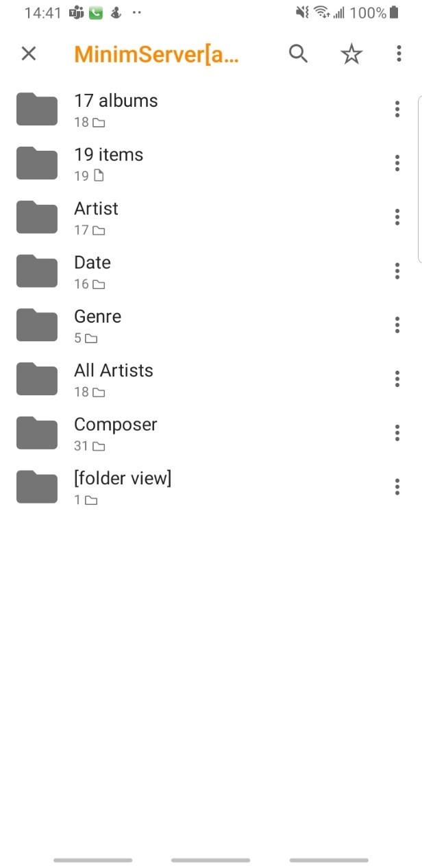Open the top bar overflow menu

399,53
